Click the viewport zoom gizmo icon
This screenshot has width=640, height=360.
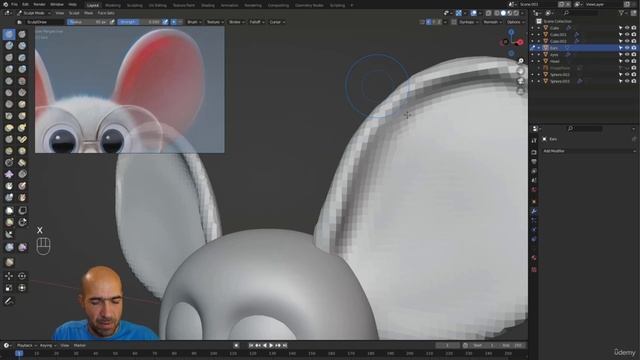coord(521,61)
